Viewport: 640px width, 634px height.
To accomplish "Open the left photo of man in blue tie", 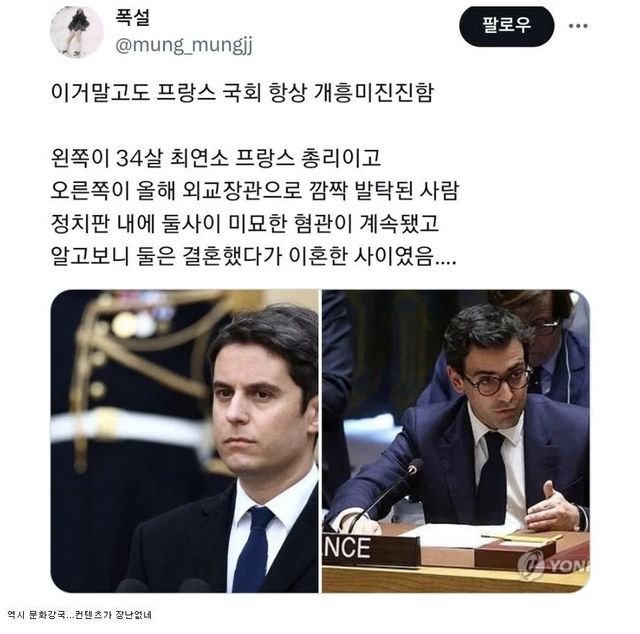I will [184, 441].
